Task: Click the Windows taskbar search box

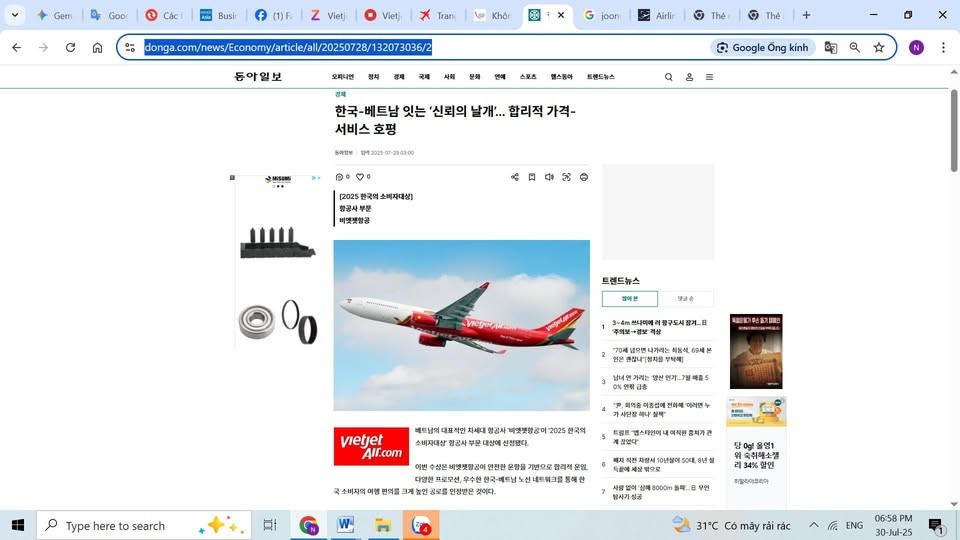Action: pyautogui.click(x=144, y=525)
